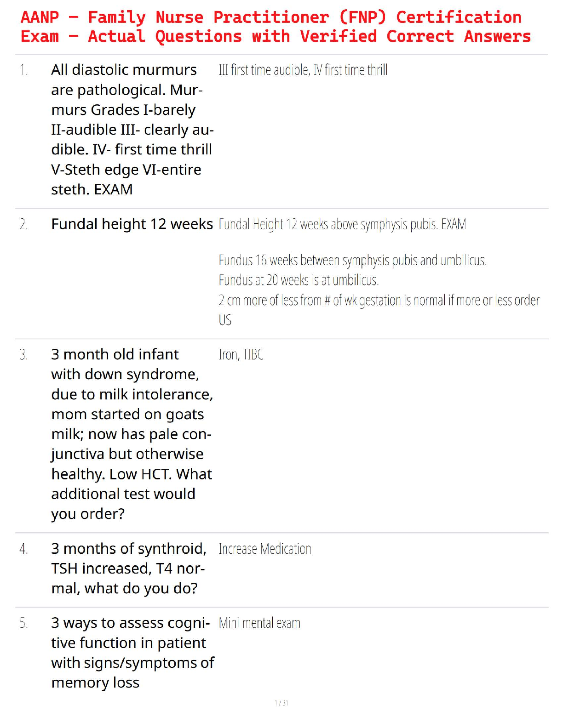Click question number 4 marker

(23, 549)
